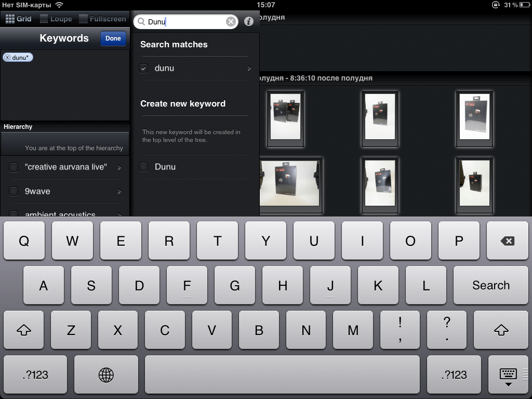Tap the 15:07 clock
Viewport: 532px width, 399px height.
click(x=266, y=5)
